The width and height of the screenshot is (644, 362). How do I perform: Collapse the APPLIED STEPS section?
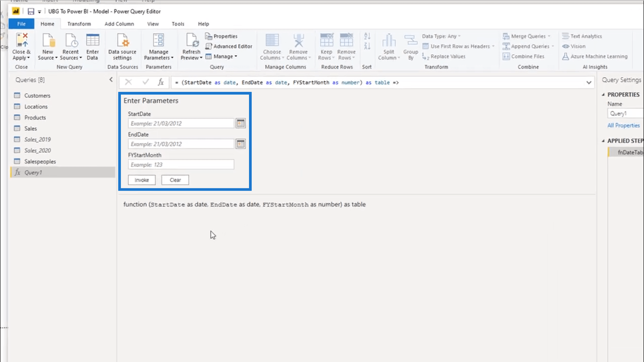[603, 141]
